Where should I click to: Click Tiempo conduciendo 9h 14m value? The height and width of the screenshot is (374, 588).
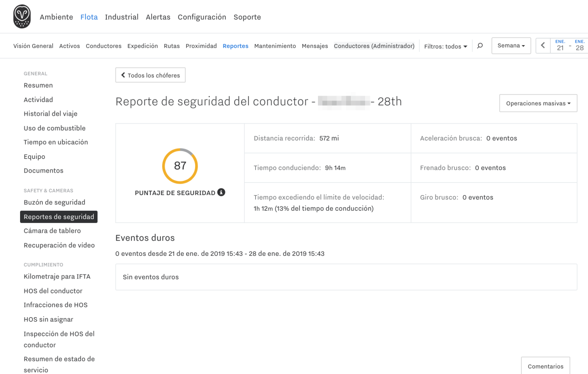pyautogui.click(x=335, y=168)
